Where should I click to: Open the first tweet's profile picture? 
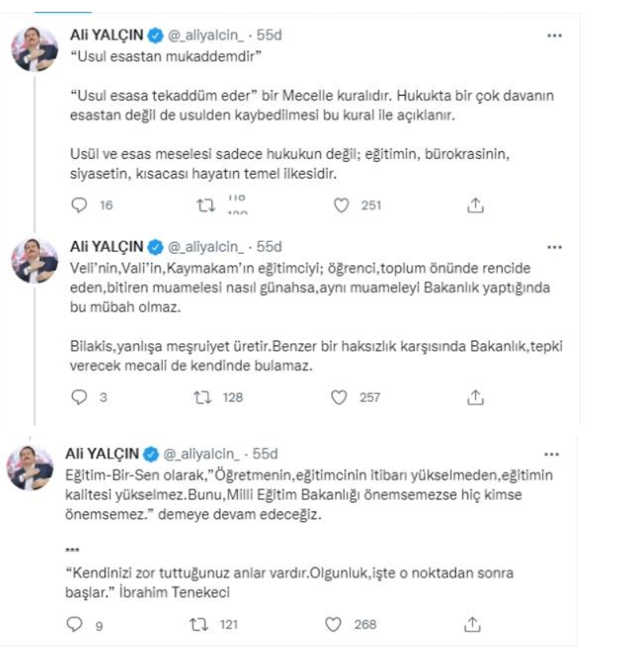tap(34, 49)
